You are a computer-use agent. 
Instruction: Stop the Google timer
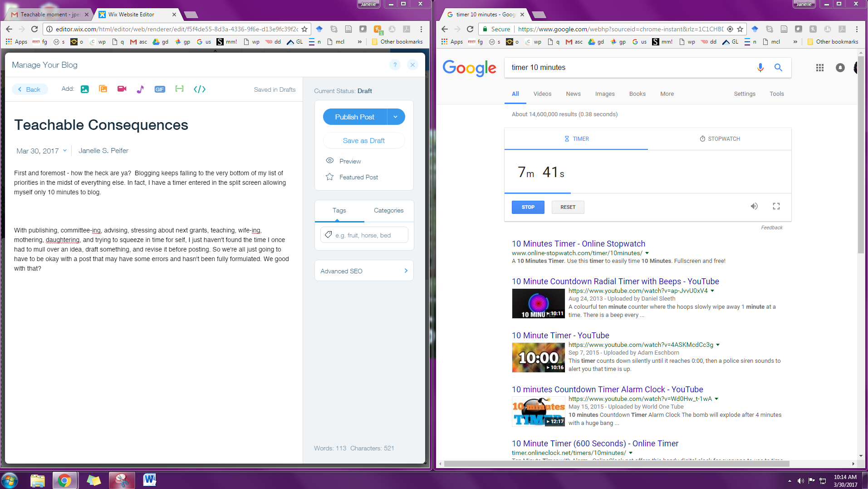click(x=528, y=207)
